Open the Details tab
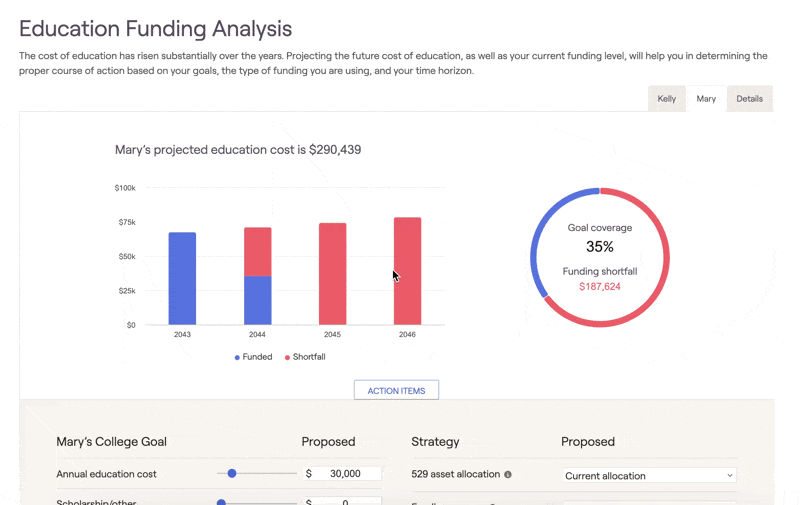This screenshot has height=505, width=800. click(x=749, y=99)
